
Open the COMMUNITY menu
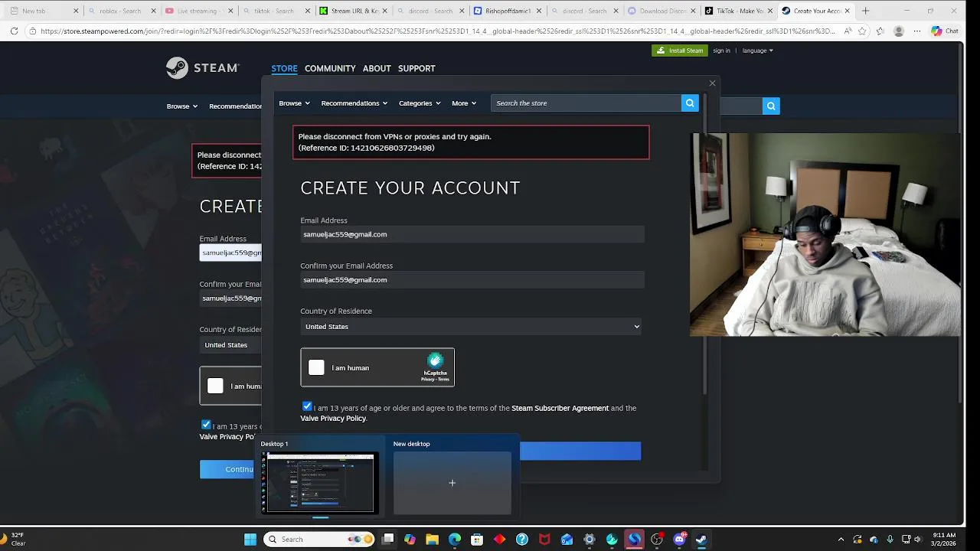(x=330, y=69)
